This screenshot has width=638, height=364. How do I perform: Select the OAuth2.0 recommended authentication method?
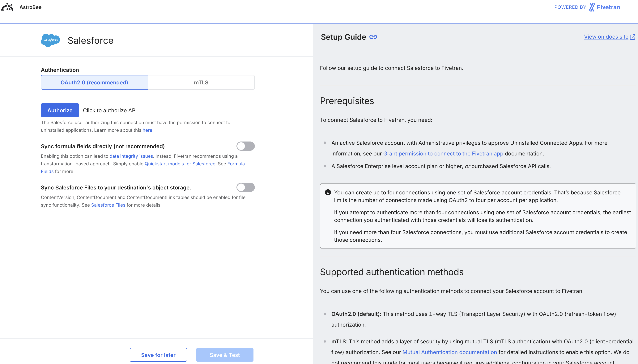tap(94, 82)
